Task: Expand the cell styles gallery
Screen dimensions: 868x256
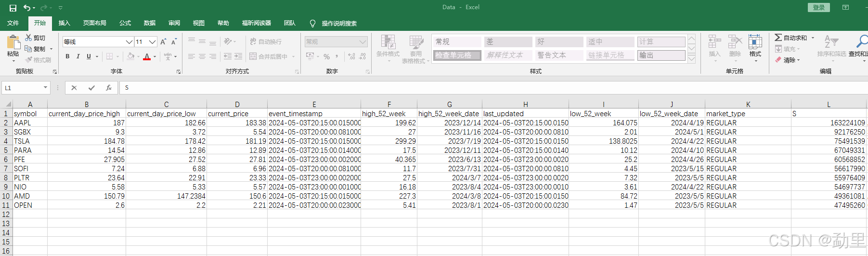Action: (691, 59)
